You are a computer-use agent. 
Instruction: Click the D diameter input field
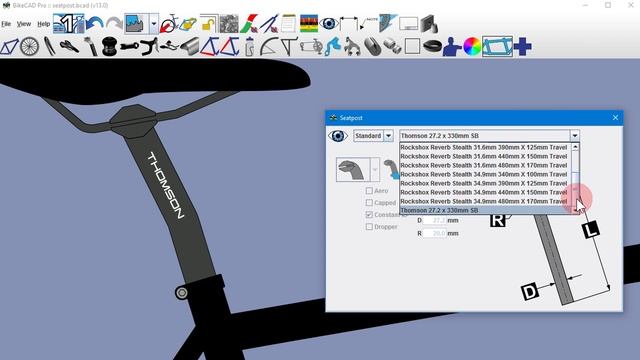435,220
